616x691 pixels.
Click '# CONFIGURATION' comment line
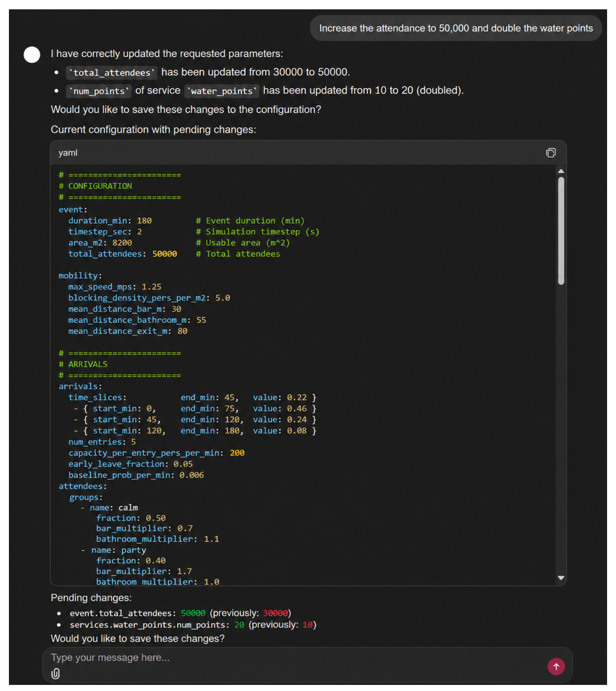pos(95,186)
